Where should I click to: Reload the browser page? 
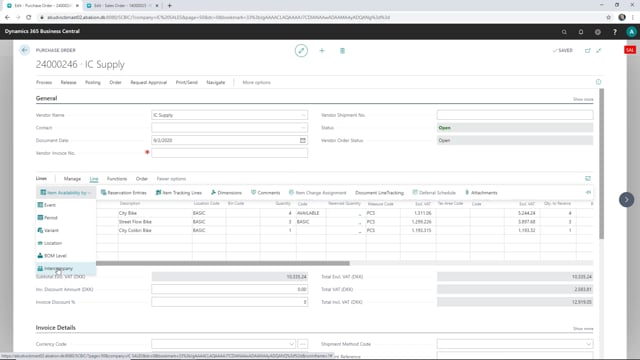tap(29, 17)
